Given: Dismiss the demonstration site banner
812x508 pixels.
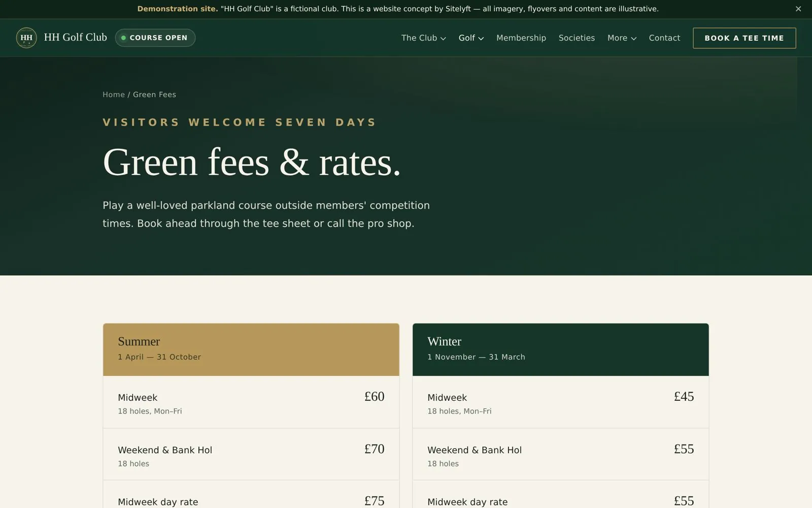Looking at the screenshot, I should coord(798,9).
